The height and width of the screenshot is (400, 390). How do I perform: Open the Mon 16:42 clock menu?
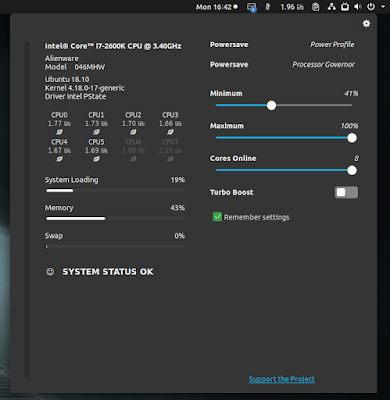click(x=217, y=7)
